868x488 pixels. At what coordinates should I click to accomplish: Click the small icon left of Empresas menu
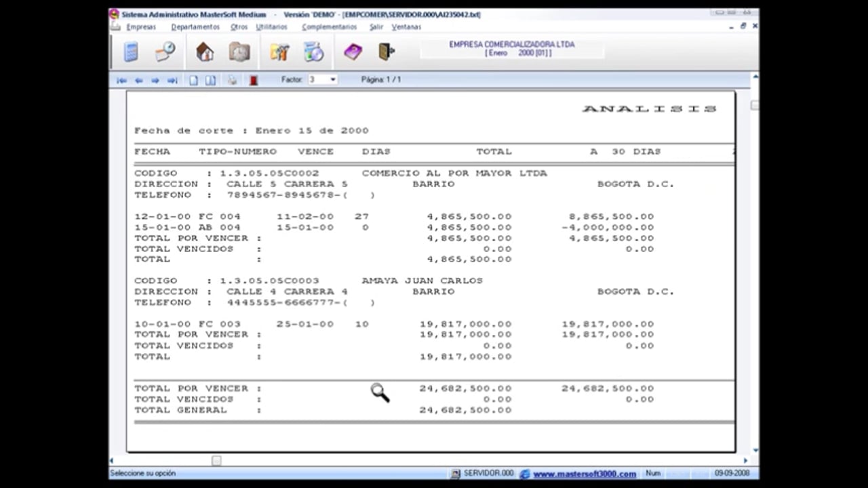115,27
